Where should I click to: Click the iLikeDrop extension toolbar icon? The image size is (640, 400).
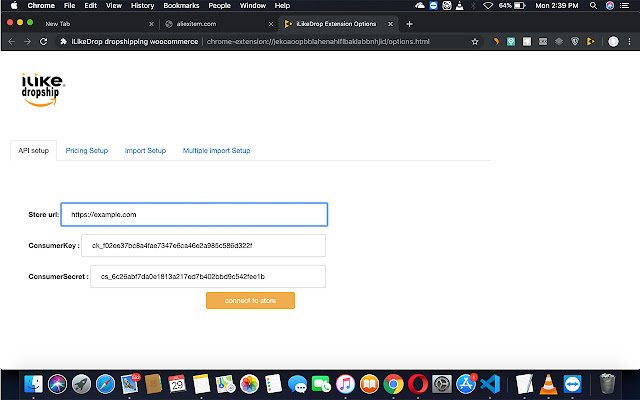click(x=590, y=41)
